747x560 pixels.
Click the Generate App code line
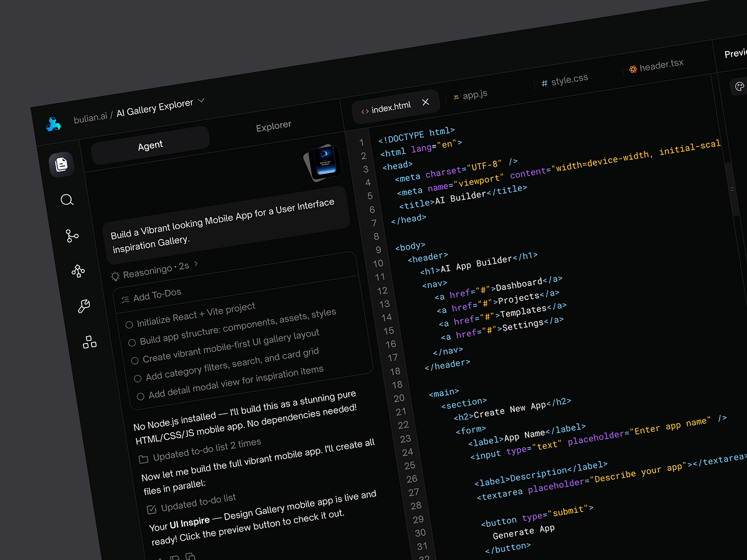tap(524, 531)
